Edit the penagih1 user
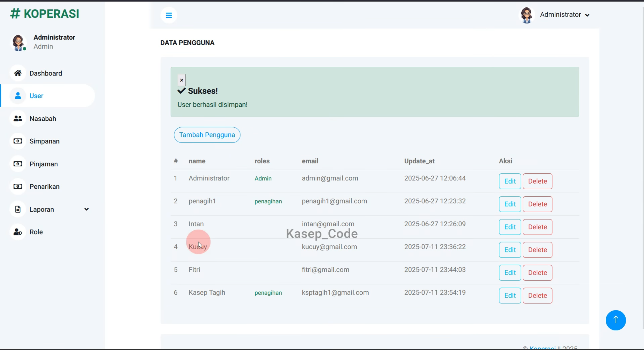Viewport: 644px width, 350px height. pos(510,204)
